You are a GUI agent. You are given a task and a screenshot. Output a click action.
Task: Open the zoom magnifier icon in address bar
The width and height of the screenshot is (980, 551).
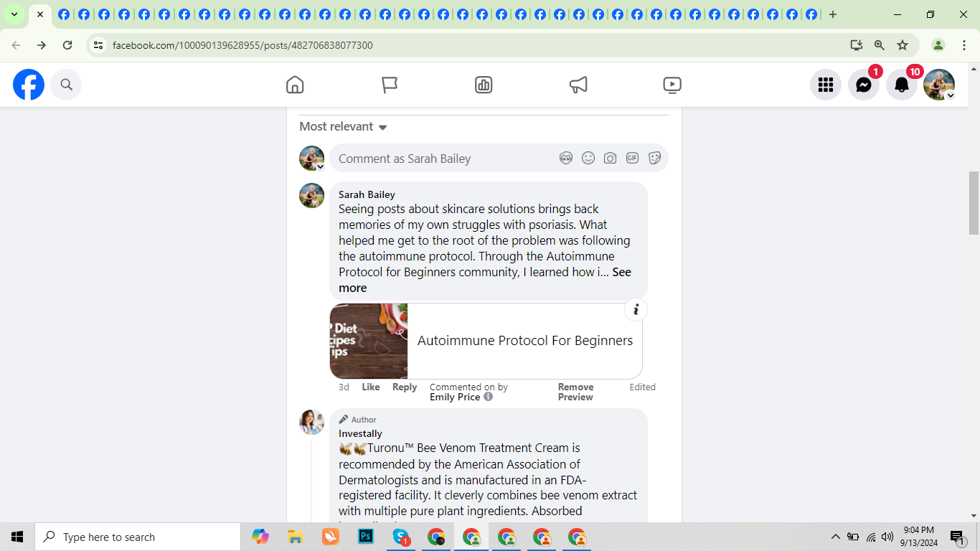pyautogui.click(x=879, y=45)
